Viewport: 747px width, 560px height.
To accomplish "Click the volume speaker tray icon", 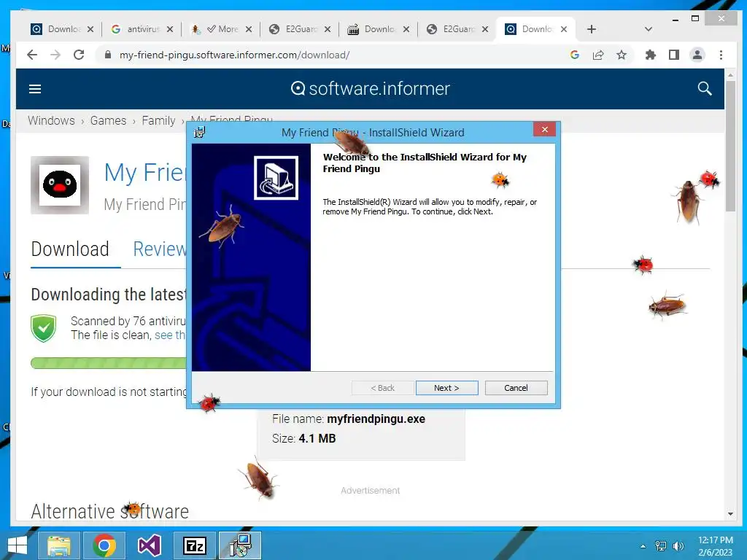I will coord(678,546).
